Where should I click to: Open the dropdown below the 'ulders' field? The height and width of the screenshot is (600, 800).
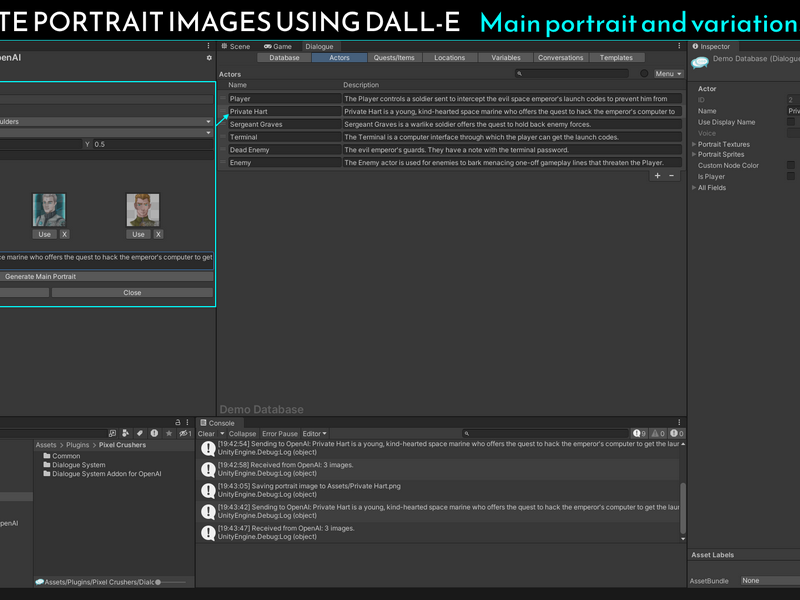pyautogui.click(x=106, y=133)
